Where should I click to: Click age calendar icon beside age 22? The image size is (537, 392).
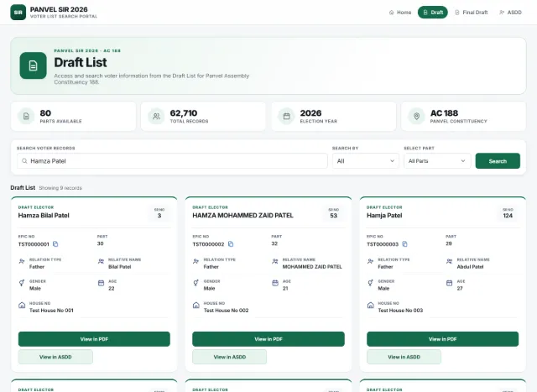[x=101, y=283]
